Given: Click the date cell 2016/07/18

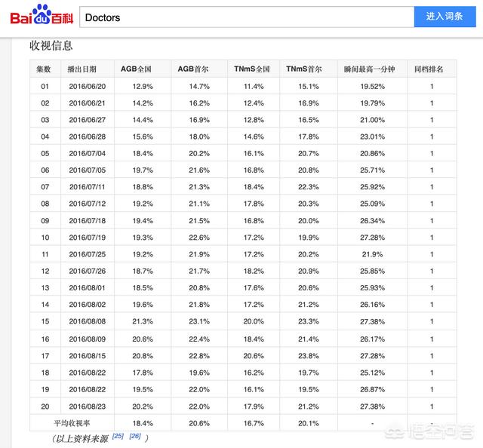Looking at the screenshot, I should [88, 221].
